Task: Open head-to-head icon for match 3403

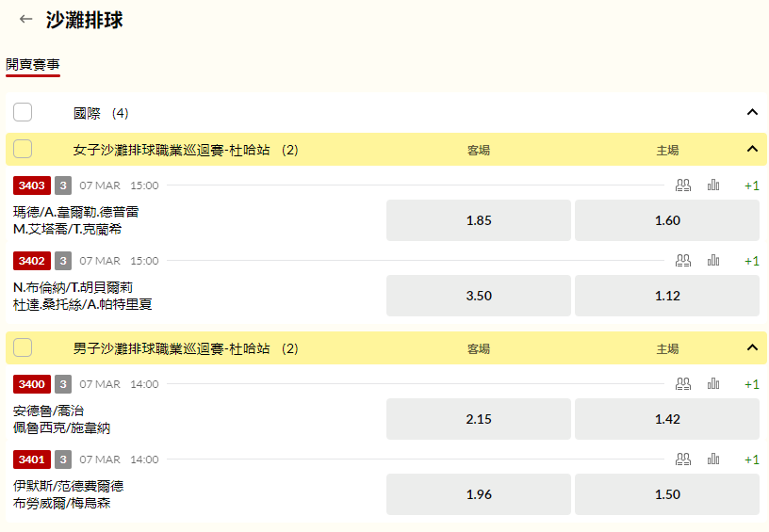Action: [683, 185]
